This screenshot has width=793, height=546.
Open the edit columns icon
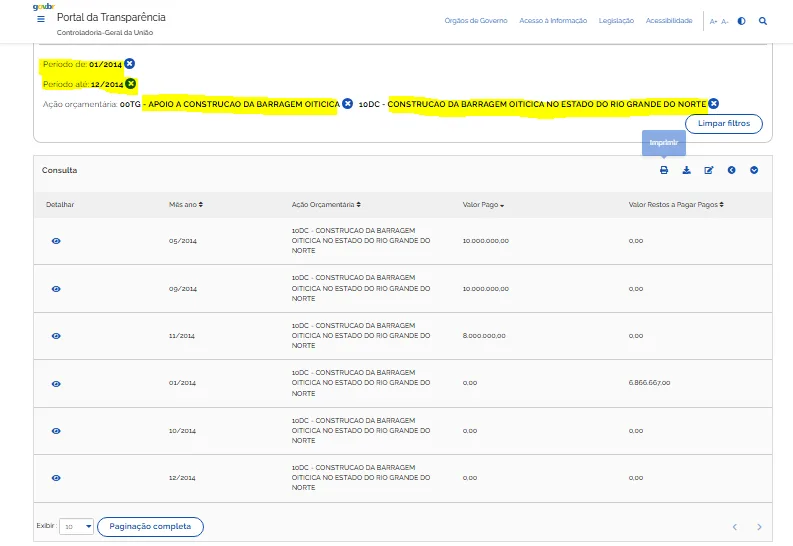coord(709,170)
